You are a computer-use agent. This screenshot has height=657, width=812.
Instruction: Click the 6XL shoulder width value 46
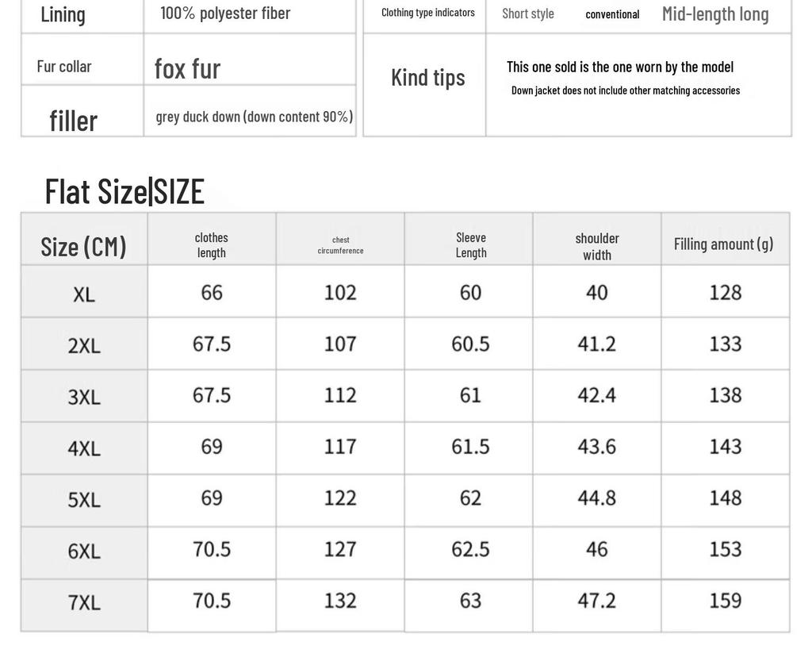pyautogui.click(x=597, y=549)
